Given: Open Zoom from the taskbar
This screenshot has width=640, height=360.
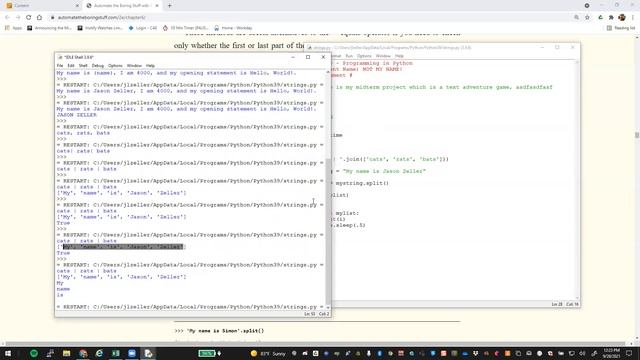Looking at the screenshot, I should coord(132,353).
